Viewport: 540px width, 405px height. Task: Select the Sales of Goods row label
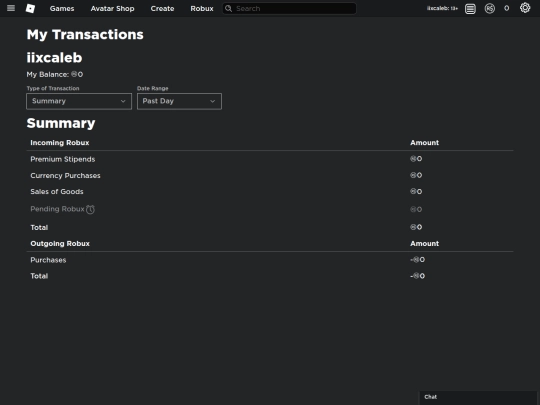57,191
